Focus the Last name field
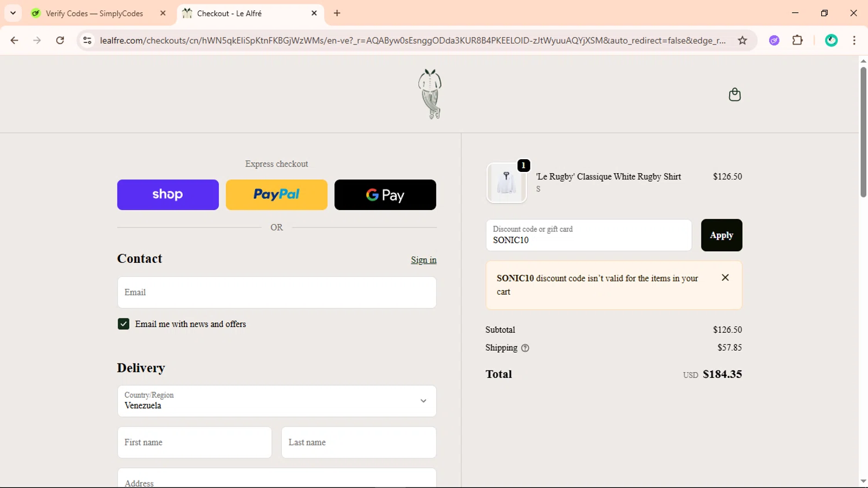Viewport: 868px width, 488px height. pos(359,442)
